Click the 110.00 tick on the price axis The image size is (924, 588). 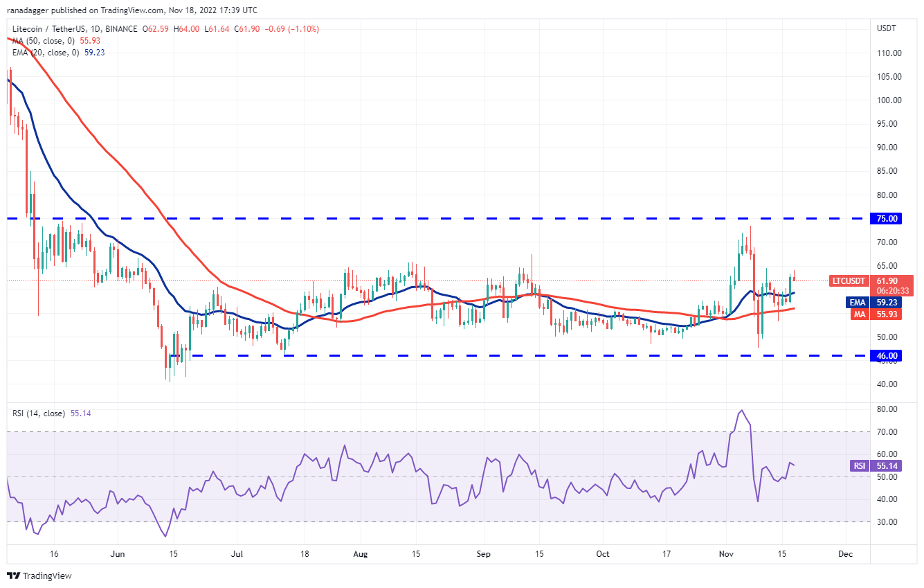[887, 53]
